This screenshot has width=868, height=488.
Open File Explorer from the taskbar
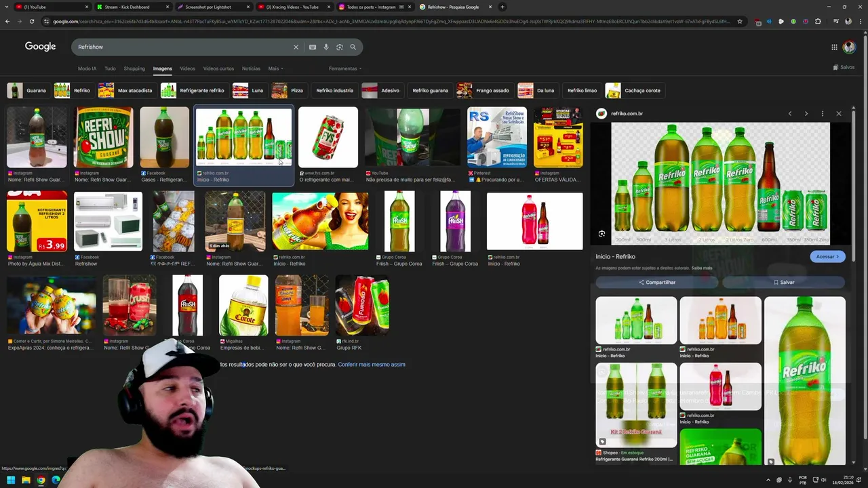tap(26, 481)
